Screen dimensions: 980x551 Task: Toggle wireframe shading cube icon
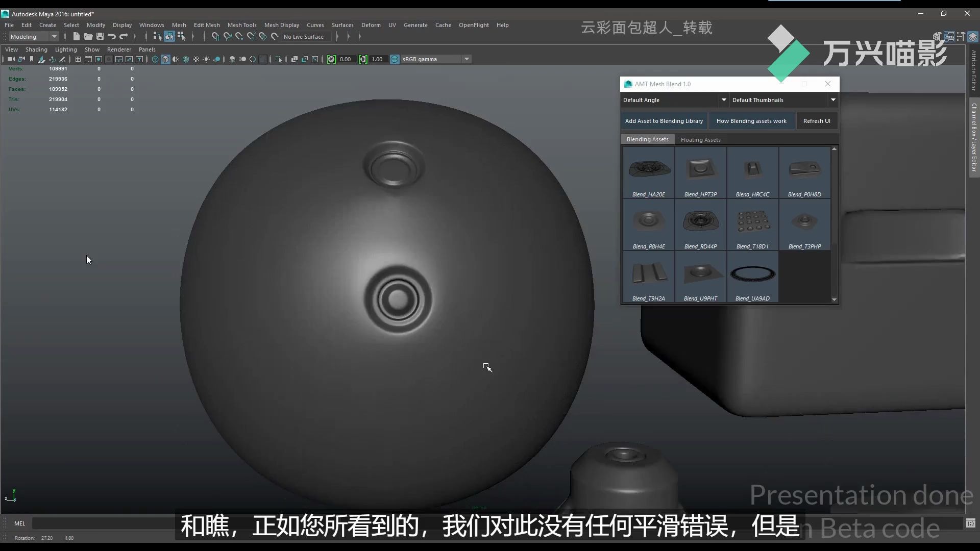tap(155, 59)
